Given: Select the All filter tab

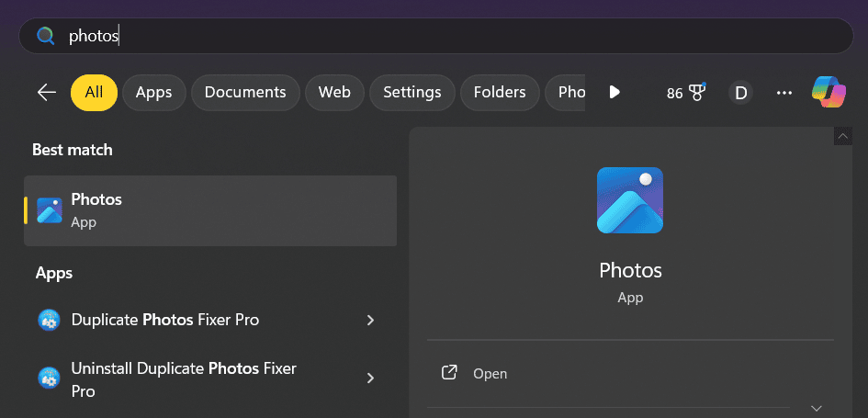Looking at the screenshot, I should [x=94, y=93].
